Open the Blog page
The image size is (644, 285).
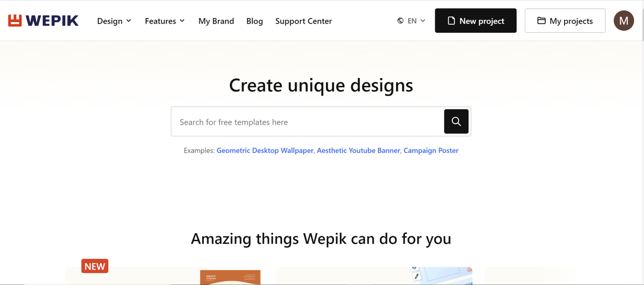[x=255, y=21]
